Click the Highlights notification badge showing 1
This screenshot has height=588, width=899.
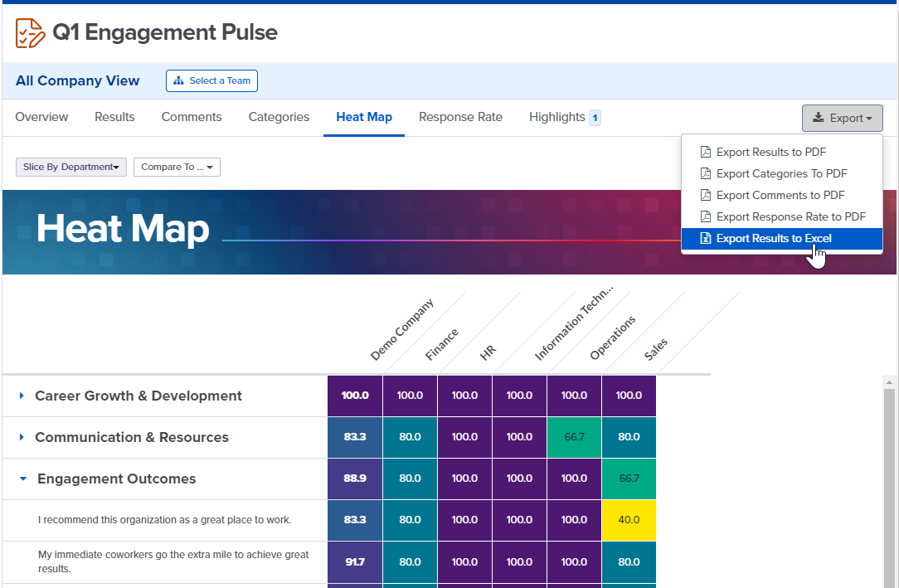point(595,118)
